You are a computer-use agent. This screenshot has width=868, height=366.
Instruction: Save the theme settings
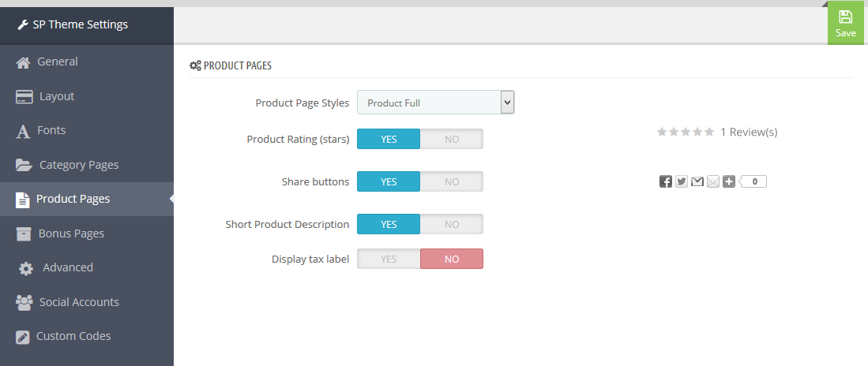coord(845,23)
